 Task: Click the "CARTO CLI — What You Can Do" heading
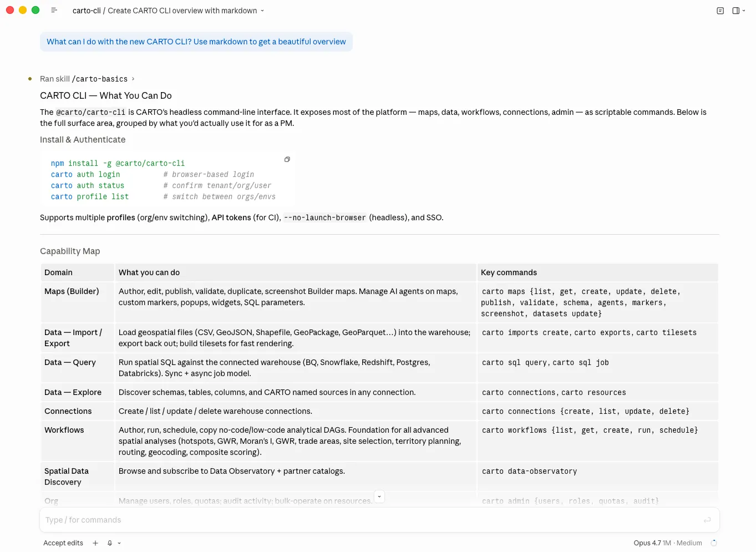(106, 95)
